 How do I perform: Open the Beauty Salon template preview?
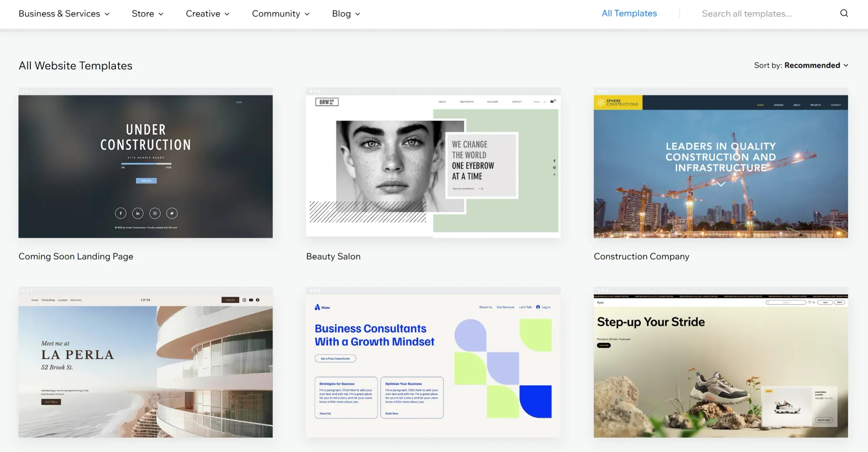click(x=433, y=163)
